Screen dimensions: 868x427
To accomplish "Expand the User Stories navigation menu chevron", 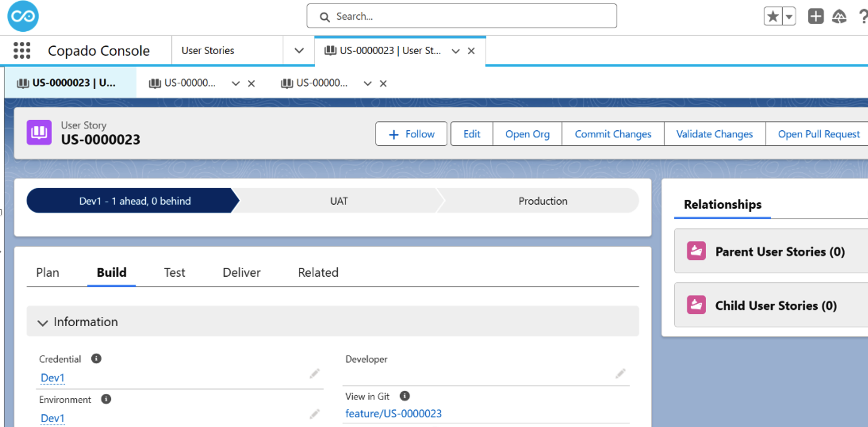I will click(299, 51).
